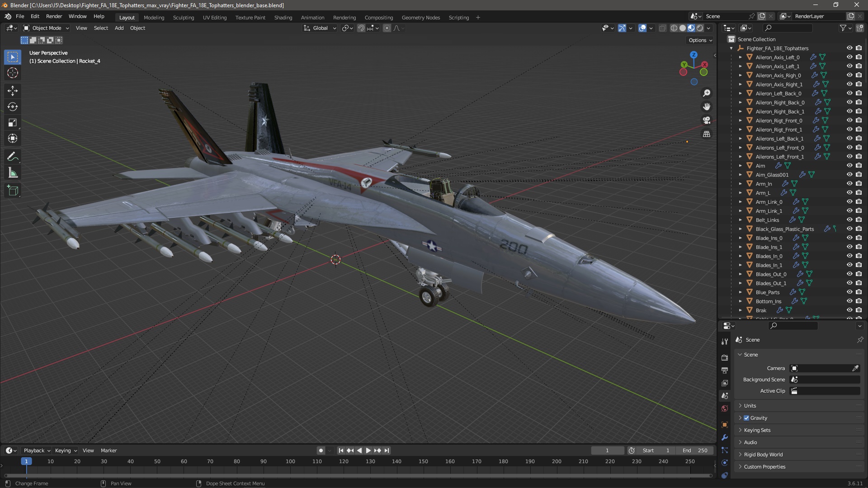Viewport: 868px width, 488px height.
Task: Select the Rotate tool
Action: click(x=13, y=107)
